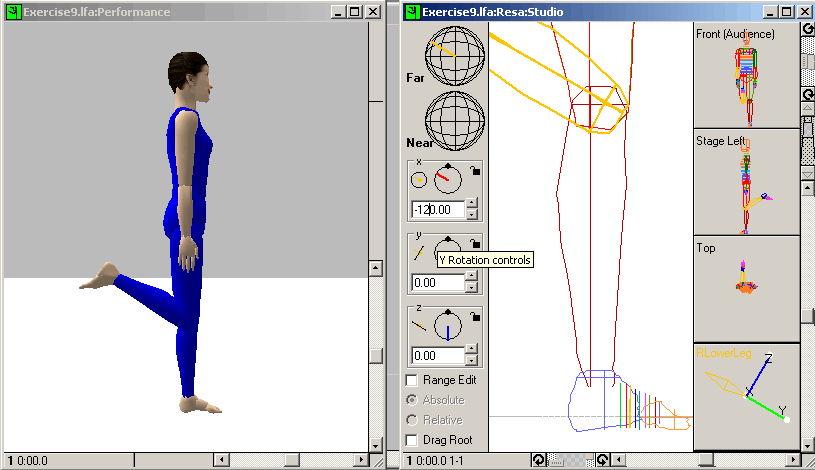Toggle the Z rotation lock icon
This screenshot has width=815, height=470.
click(475, 316)
